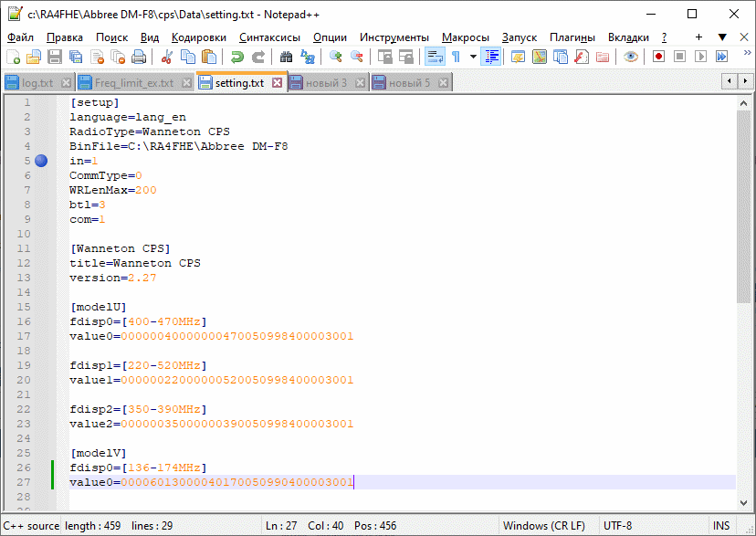Close all documents toolbar icon
The image size is (756, 536).
[x=118, y=57]
